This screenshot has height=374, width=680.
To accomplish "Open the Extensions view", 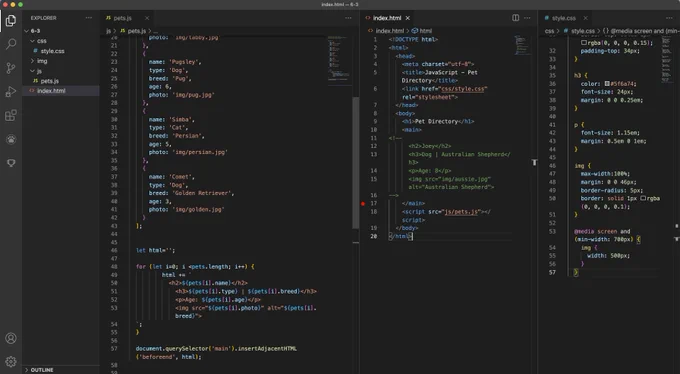I will click(11, 115).
